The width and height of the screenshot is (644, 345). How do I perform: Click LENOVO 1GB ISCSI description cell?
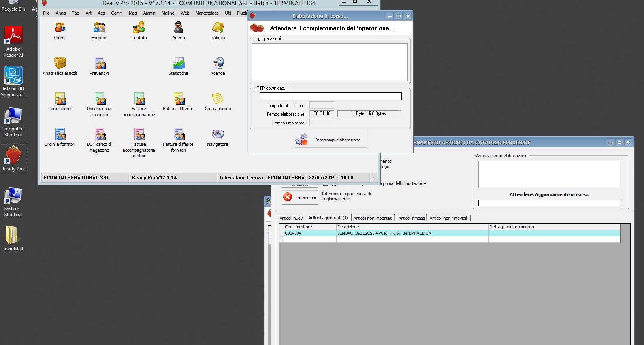tap(412, 233)
